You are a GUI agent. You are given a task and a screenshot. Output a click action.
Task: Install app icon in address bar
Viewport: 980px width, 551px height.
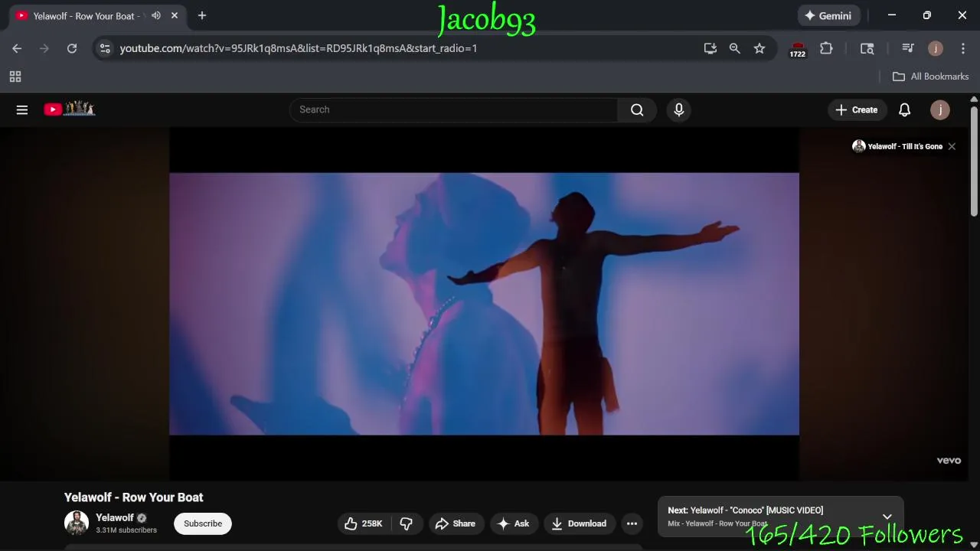click(x=710, y=48)
